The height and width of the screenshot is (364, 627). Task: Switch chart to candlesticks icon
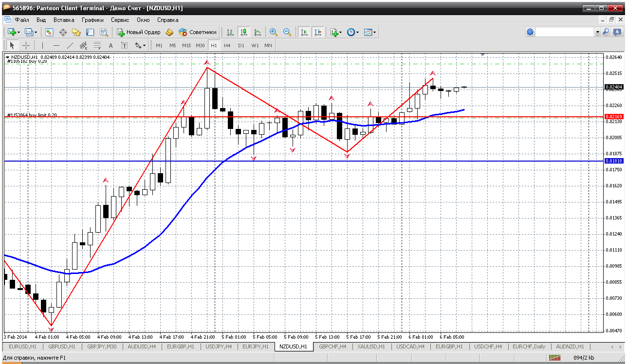244,32
